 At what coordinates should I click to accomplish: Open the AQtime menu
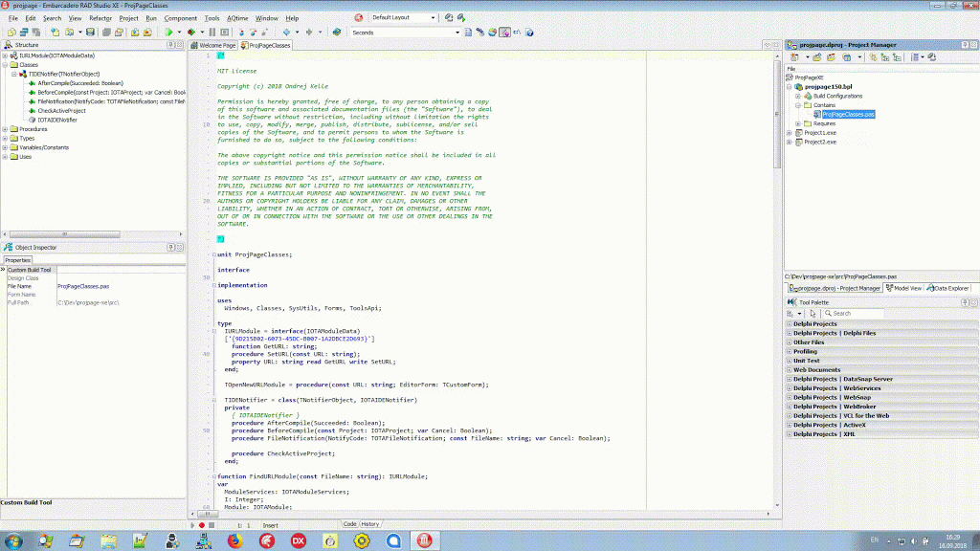point(237,18)
